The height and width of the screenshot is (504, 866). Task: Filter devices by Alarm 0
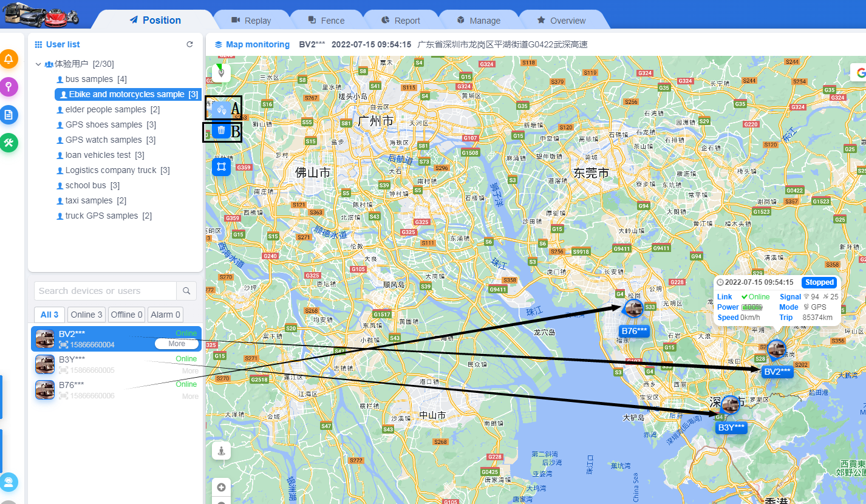tap(165, 315)
